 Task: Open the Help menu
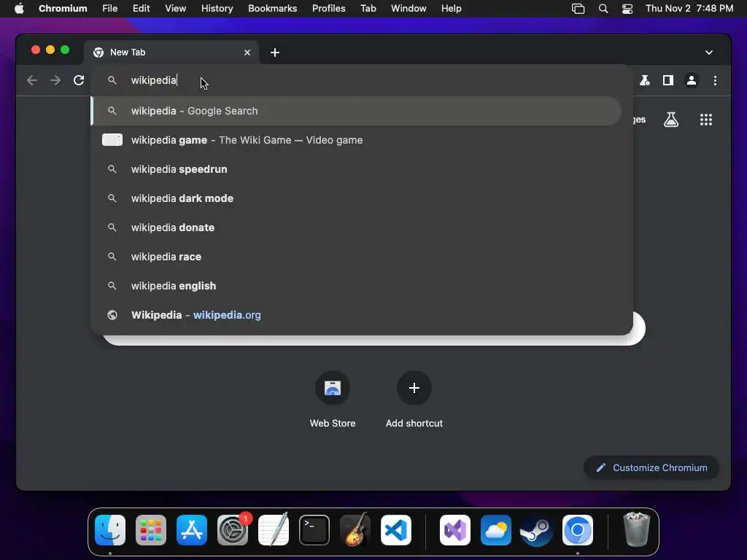point(451,9)
